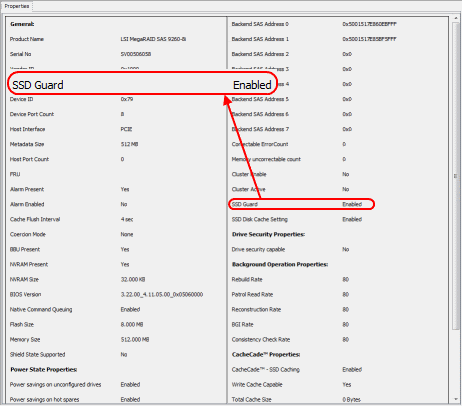
Task: Select the Power savings on hot spares label
Action: coord(44,399)
